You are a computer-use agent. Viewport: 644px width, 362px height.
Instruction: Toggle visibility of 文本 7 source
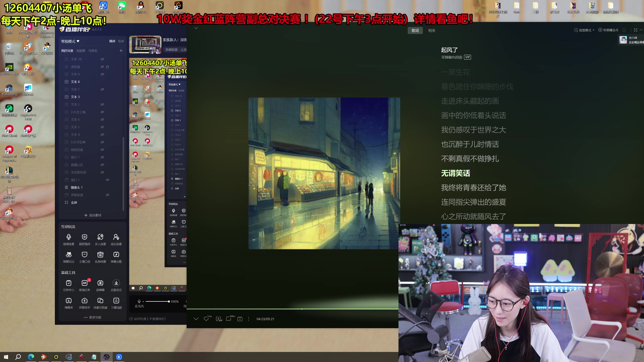[102, 89]
